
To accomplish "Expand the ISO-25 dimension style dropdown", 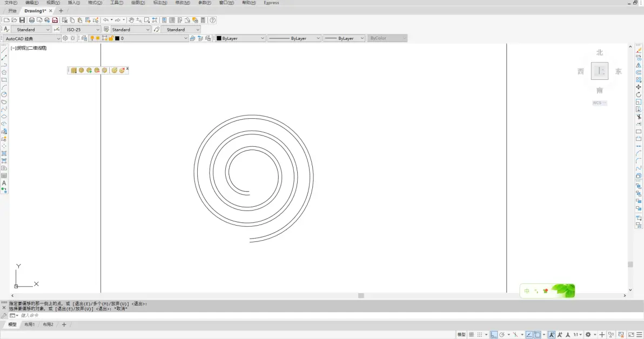I will [81, 30].
